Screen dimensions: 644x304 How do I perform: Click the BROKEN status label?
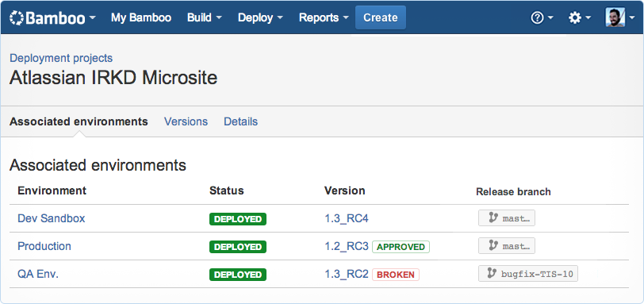(x=396, y=275)
